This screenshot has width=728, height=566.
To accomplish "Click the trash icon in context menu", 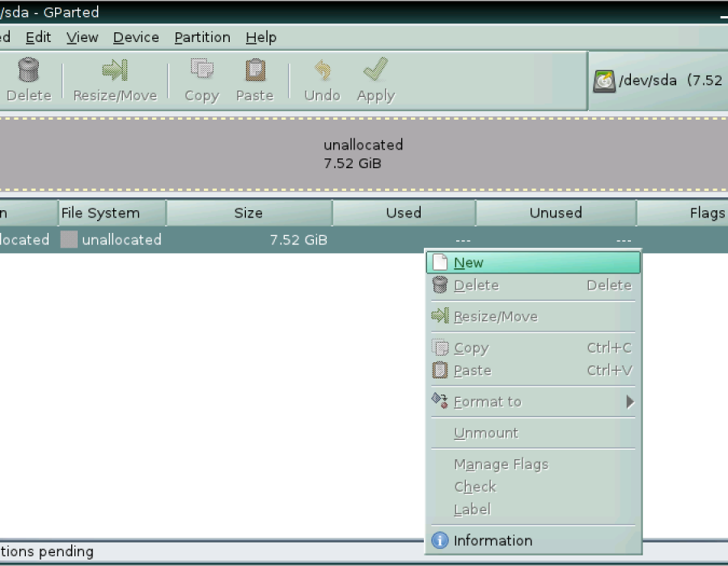I will (x=440, y=285).
